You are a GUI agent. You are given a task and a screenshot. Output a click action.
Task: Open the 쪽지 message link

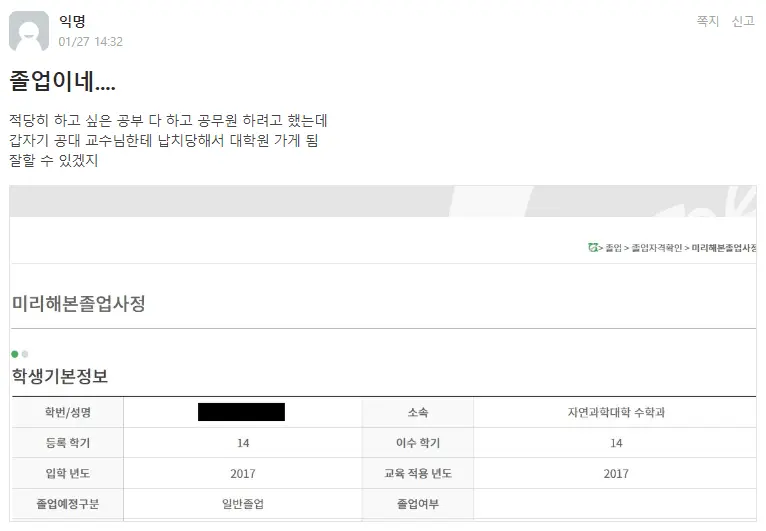point(708,21)
